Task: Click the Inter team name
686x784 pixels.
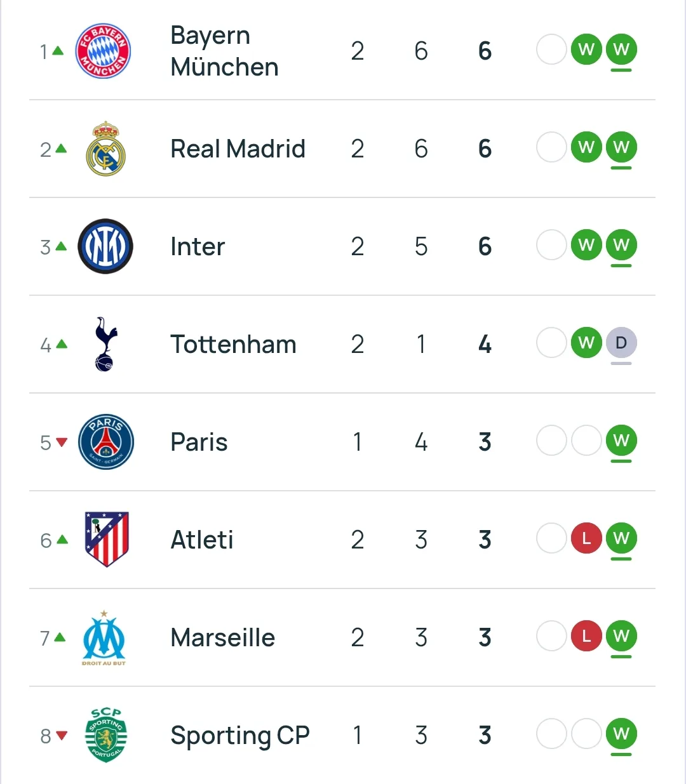Action: click(x=198, y=246)
